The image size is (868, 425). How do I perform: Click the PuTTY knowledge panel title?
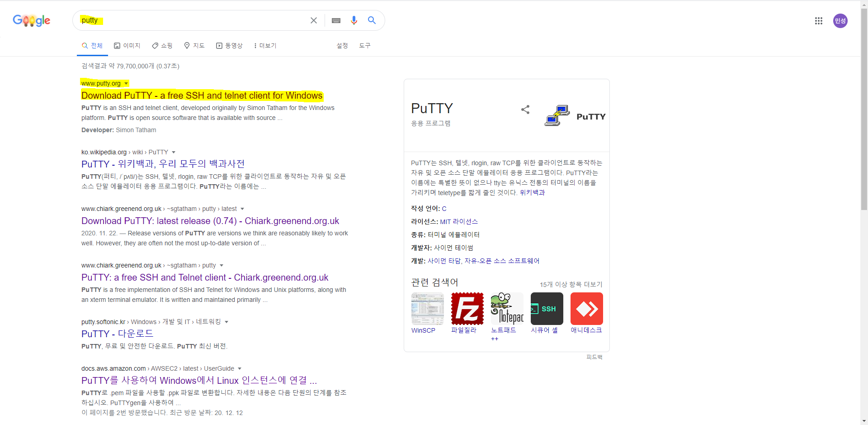click(432, 108)
